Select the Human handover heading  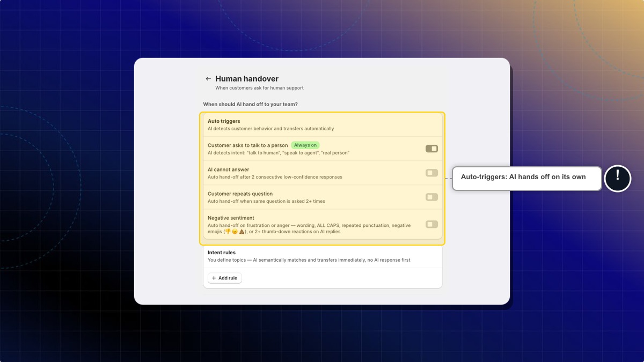pyautogui.click(x=247, y=79)
